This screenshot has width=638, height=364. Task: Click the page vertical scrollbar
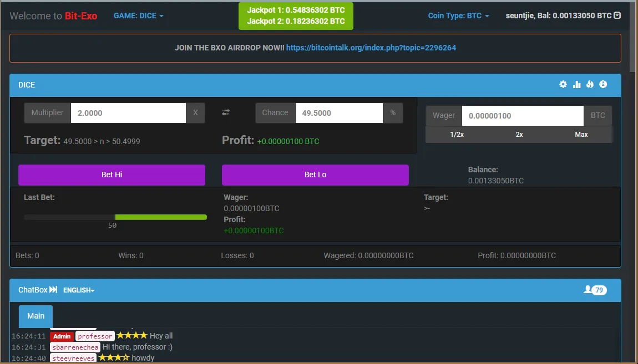pyautogui.click(x=633, y=37)
